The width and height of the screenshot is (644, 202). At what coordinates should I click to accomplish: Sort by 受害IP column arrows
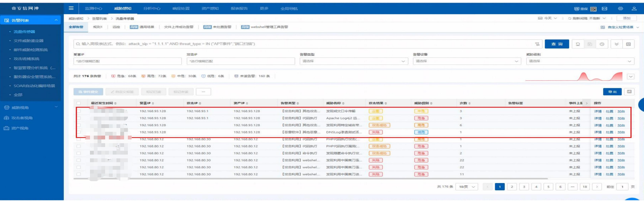153,103
